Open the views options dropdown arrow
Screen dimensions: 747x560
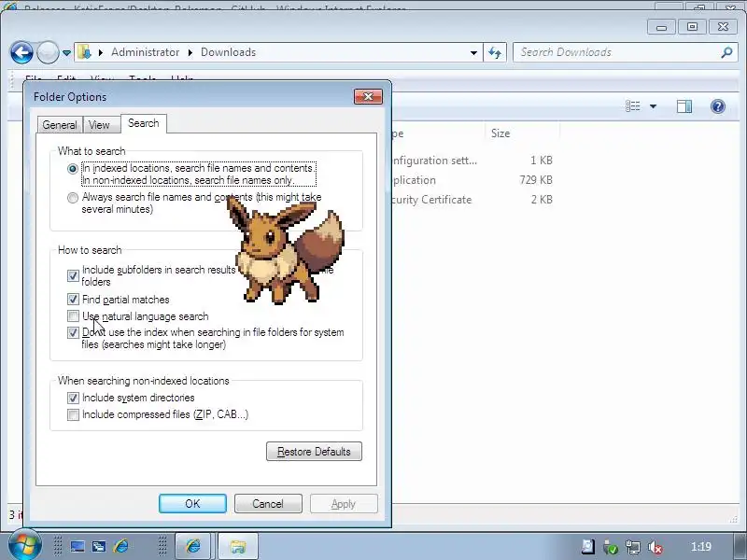click(653, 106)
